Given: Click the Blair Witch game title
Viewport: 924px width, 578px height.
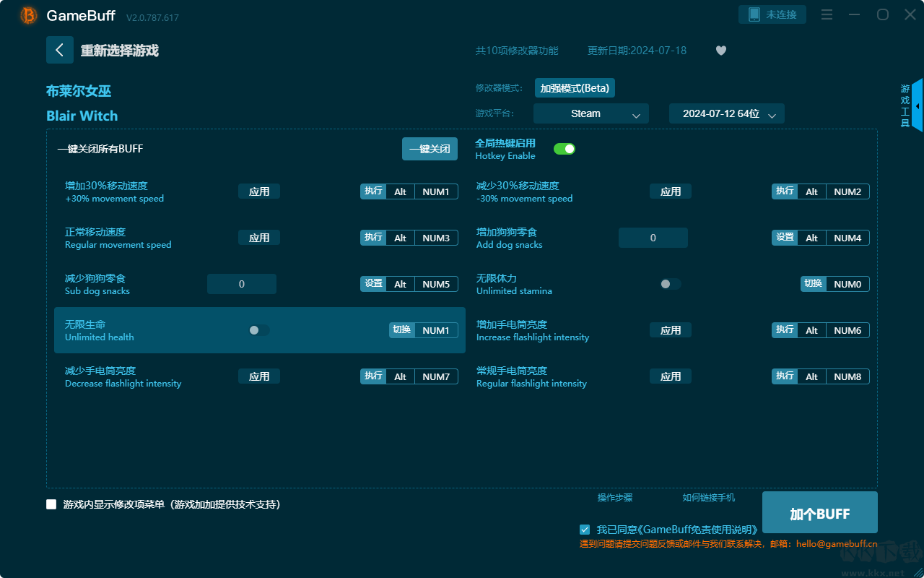Looking at the screenshot, I should point(82,116).
